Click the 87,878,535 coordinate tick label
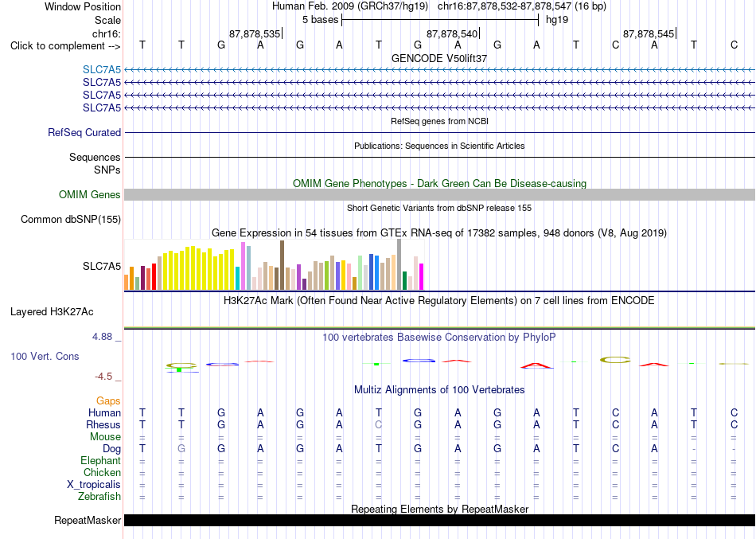 pyautogui.click(x=255, y=33)
